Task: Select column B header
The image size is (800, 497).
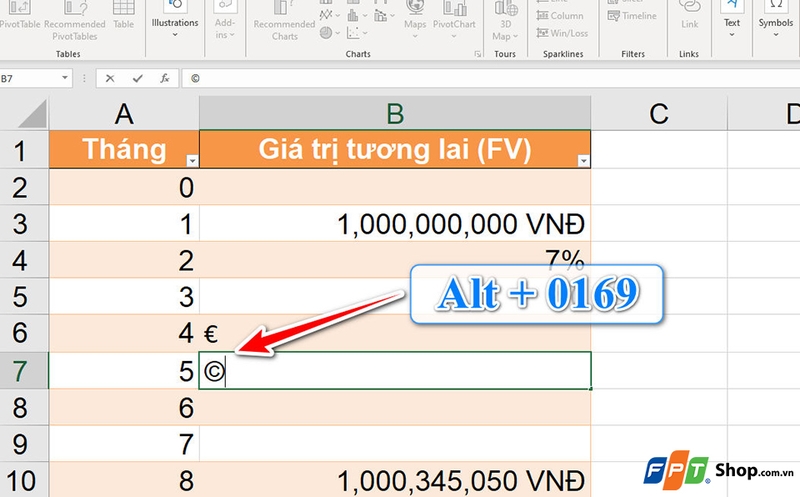Action: pyautogui.click(x=395, y=113)
